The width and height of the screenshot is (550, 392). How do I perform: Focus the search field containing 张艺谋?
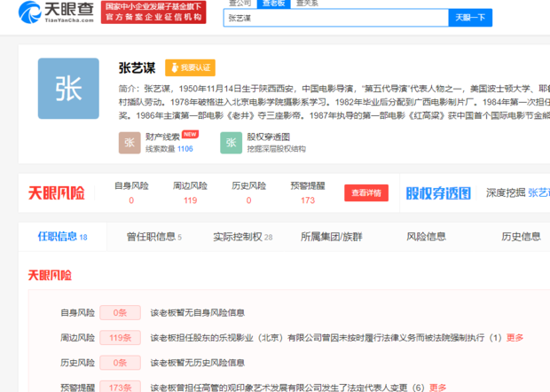pos(335,18)
